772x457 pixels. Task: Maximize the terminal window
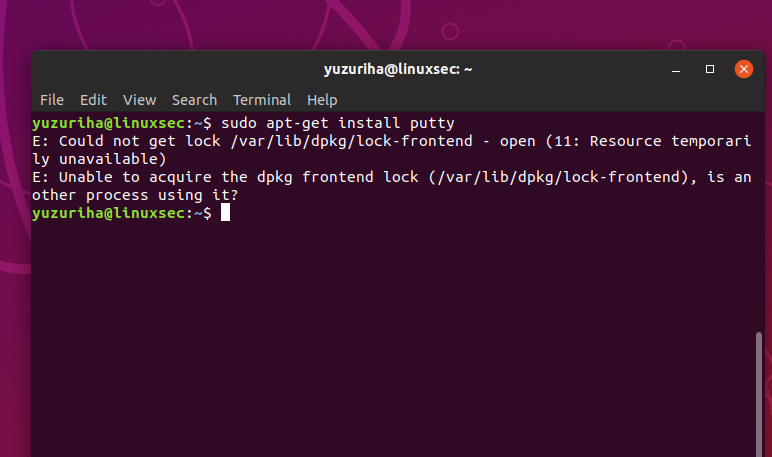point(709,69)
